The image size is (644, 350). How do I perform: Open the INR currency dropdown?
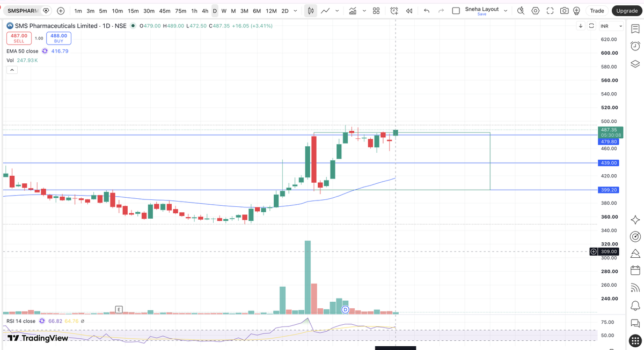click(x=611, y=26)
